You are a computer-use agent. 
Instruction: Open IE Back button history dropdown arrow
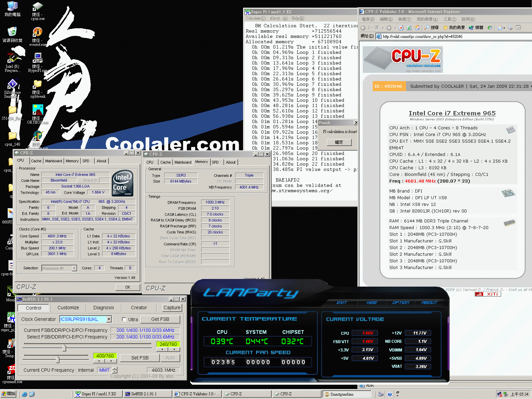click(383, 28)
